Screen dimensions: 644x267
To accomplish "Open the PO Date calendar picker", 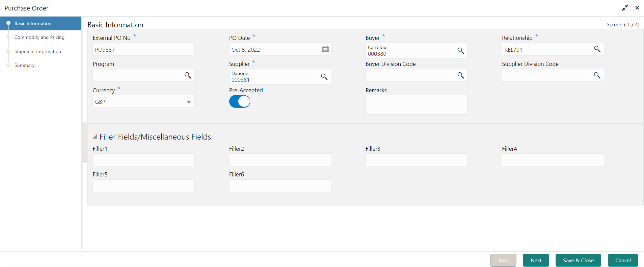I will [x=325, y=49].
